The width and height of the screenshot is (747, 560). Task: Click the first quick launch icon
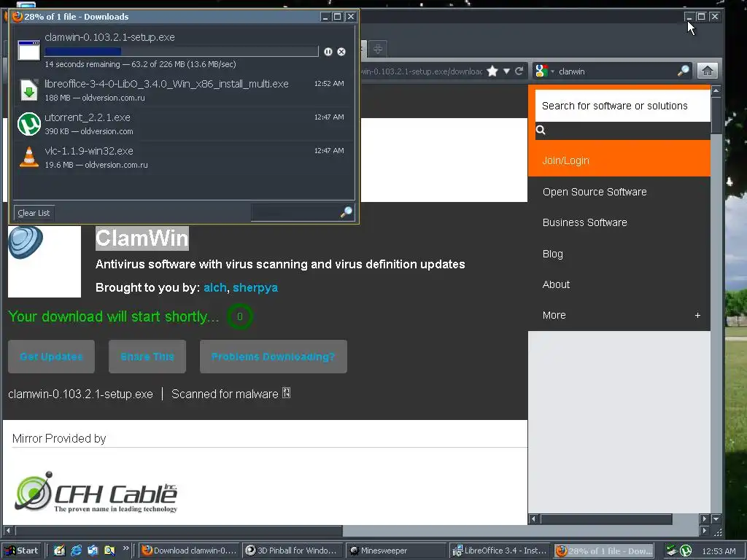(x=59, y=551)
